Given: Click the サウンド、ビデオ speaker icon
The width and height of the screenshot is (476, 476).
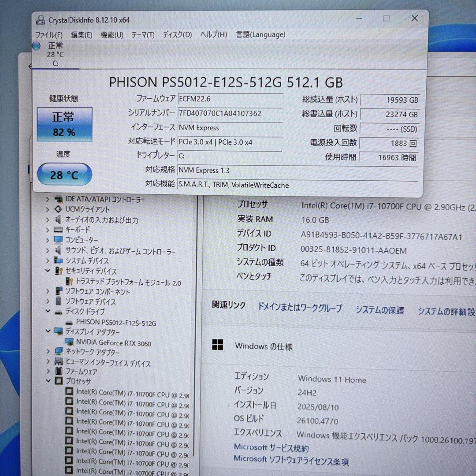Looking at the screenshot, I should (x=58, y=250).
